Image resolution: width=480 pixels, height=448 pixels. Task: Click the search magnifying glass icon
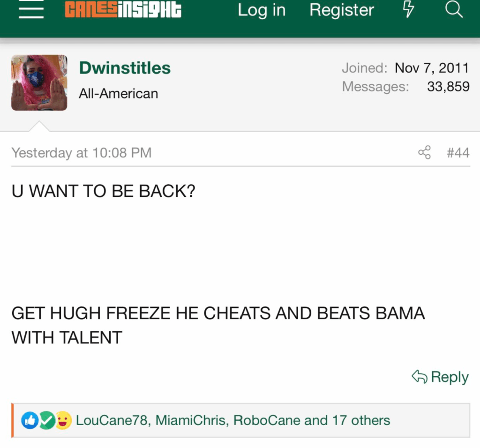click(x=453, y=10)
